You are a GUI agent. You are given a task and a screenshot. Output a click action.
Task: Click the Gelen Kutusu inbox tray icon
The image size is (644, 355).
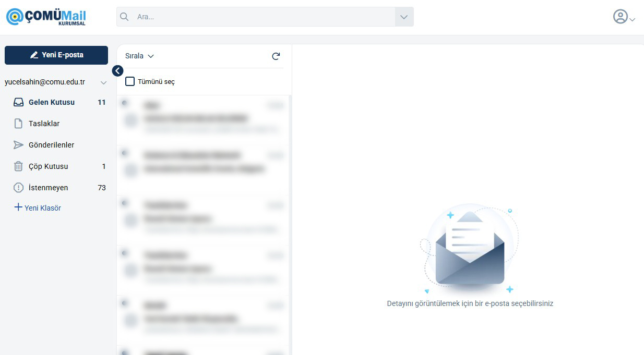click(18, 102)
